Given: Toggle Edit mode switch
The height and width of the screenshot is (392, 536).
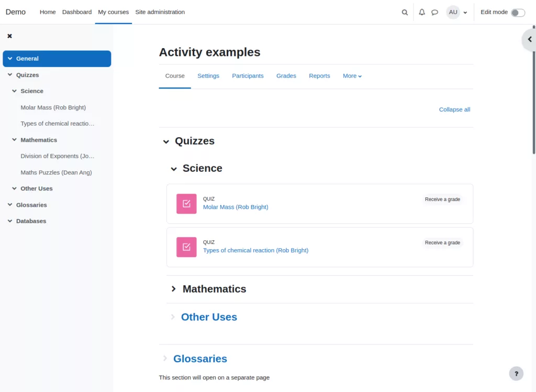Looking at the screenshot, I should pyautogui.click(x=518, y=13).
